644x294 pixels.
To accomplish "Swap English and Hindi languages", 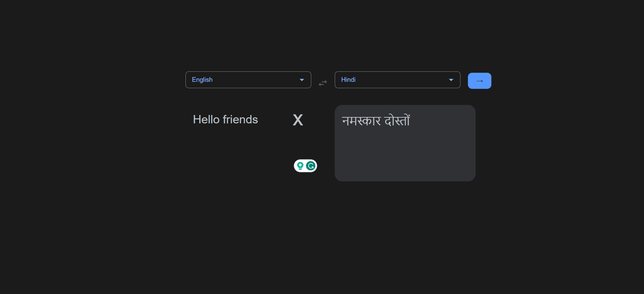I will 323,83.
